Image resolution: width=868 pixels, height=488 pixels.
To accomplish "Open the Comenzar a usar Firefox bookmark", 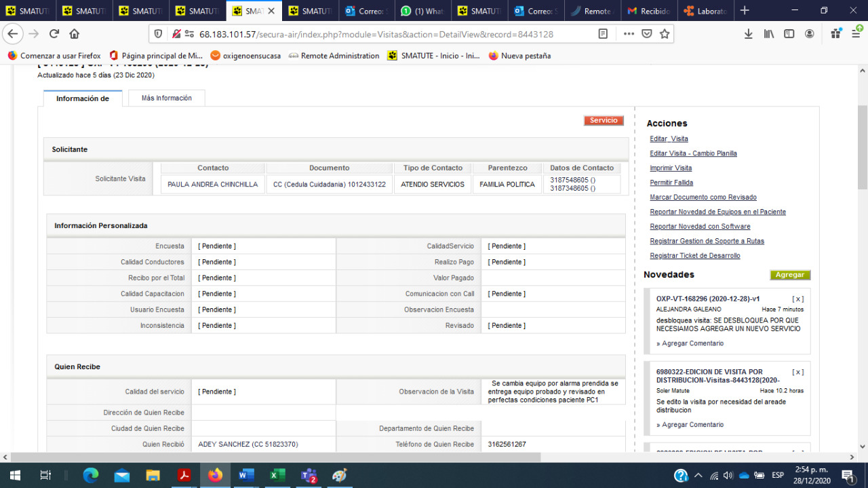I will pos(54,56).
